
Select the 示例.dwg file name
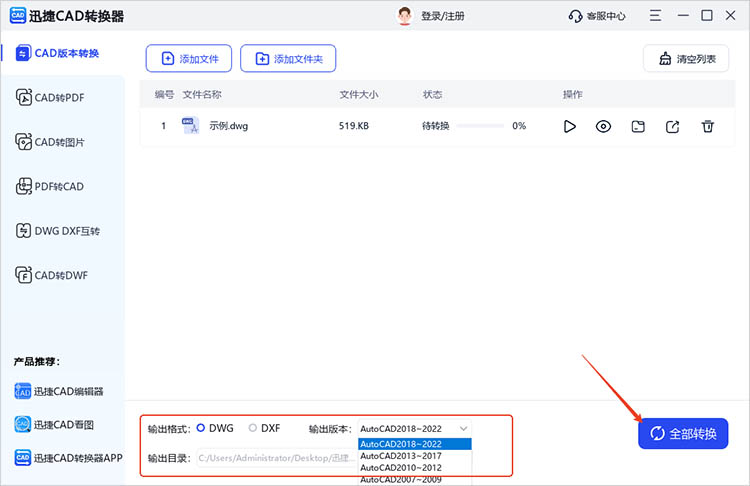click(229, 126)
